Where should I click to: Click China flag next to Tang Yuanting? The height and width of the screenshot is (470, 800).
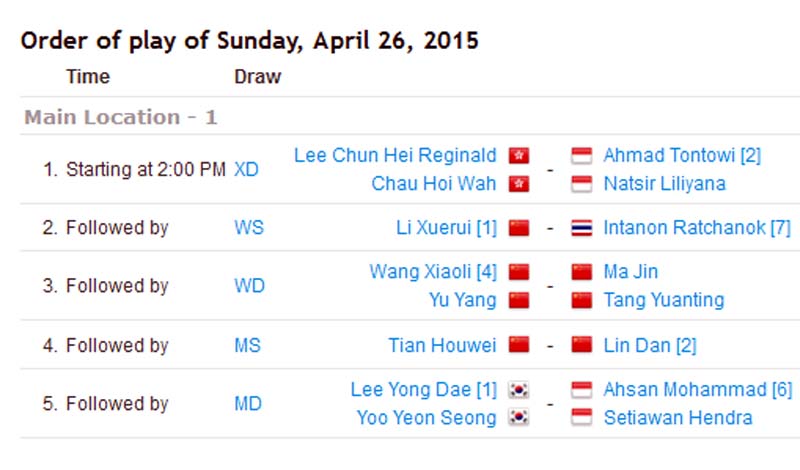click(x=581, y=300)
